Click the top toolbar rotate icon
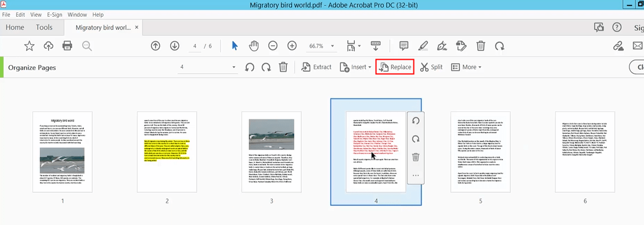The image size is (644, 225). click(499, 46)
